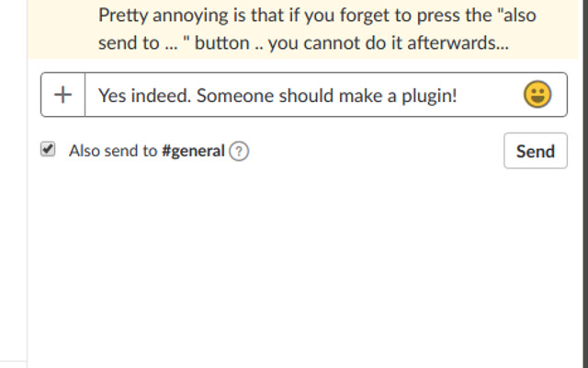Click the plus attachment icon
This screenshot has height=368, width=588.
pos(63,95)
